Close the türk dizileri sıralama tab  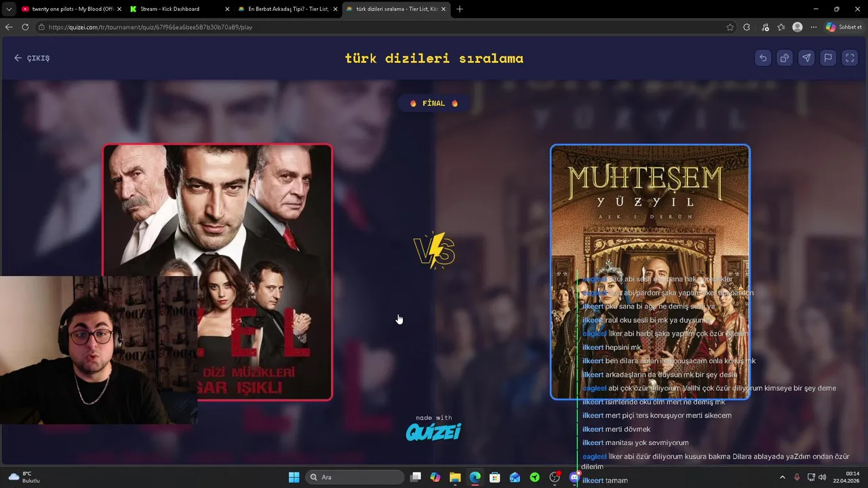click(x=443, y=9)
